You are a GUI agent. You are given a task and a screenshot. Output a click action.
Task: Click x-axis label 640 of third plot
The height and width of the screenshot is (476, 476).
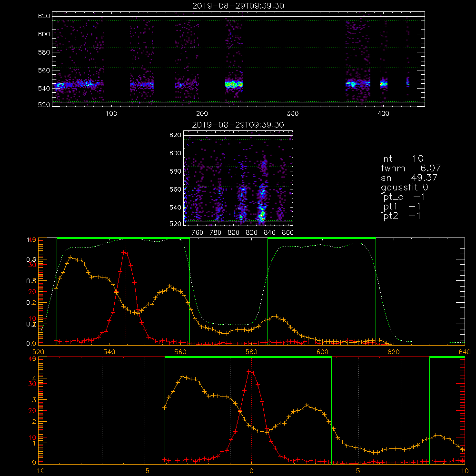coord(465,352)
